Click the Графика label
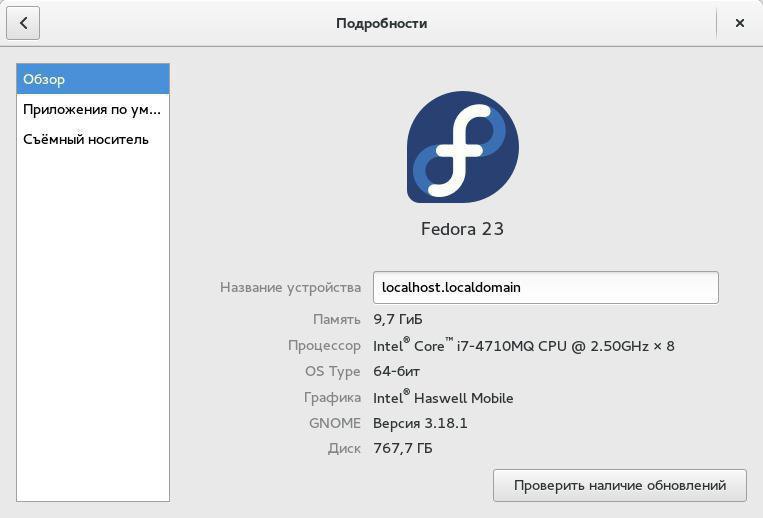Screen dimensions: 763x518 333,398
